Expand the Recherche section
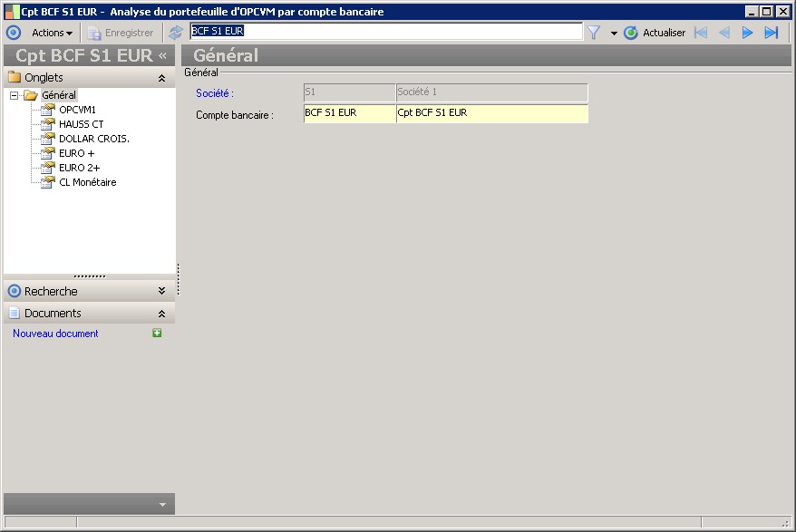The image size is (796, 532). click(x=161, y=291)
